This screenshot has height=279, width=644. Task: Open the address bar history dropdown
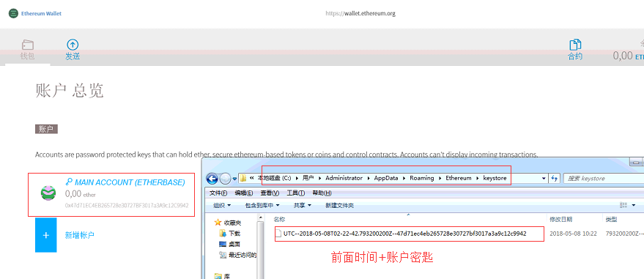pos(544,179)
